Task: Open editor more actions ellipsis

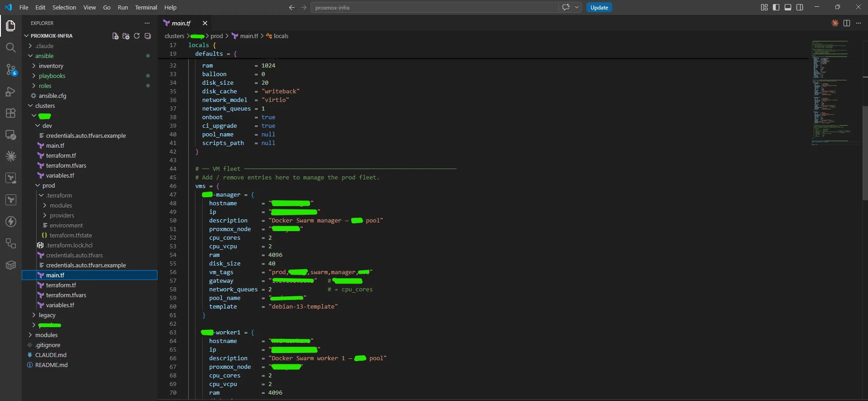Action: pos(858,23)
